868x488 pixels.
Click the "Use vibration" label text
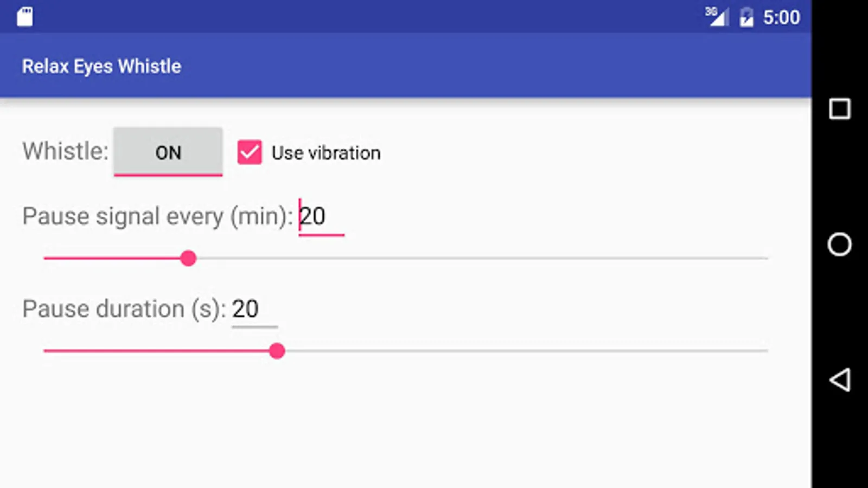(x=326, y=153)
